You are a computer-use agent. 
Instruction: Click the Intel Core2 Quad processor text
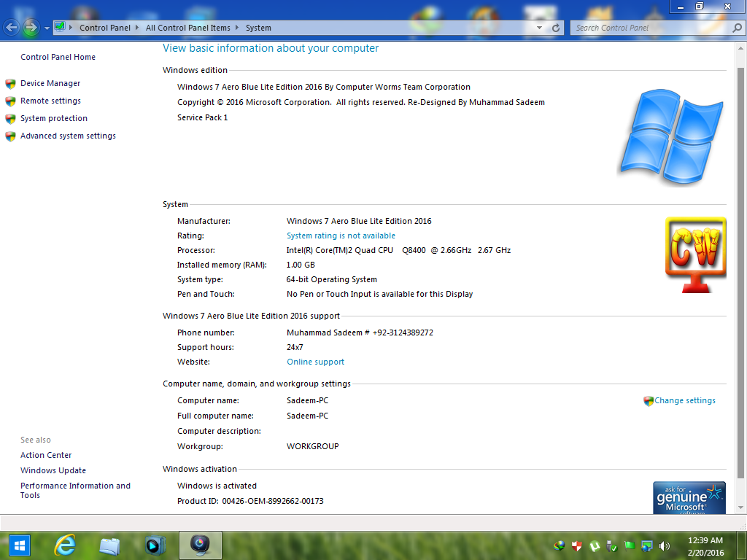point(398,250)
